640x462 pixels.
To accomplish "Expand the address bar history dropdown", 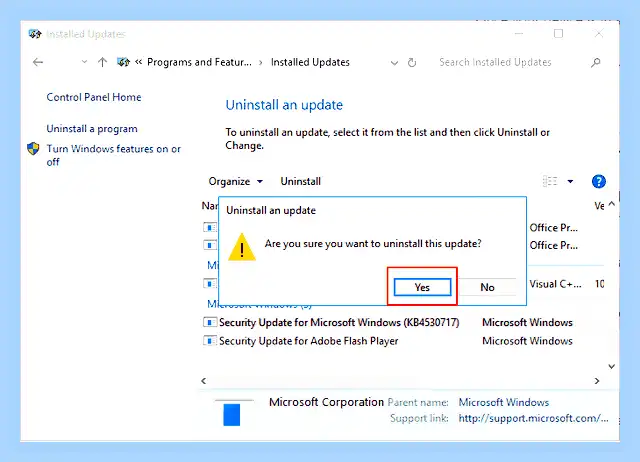I will coord(394,63).
